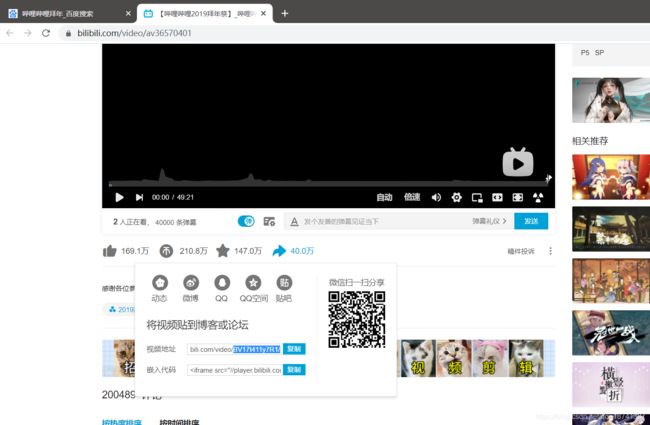Open the three-dot more menu

point(551,251)
